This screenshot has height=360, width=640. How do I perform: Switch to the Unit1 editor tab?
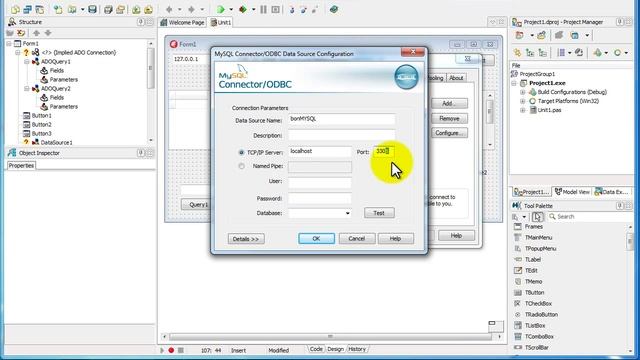pos(221,22)
